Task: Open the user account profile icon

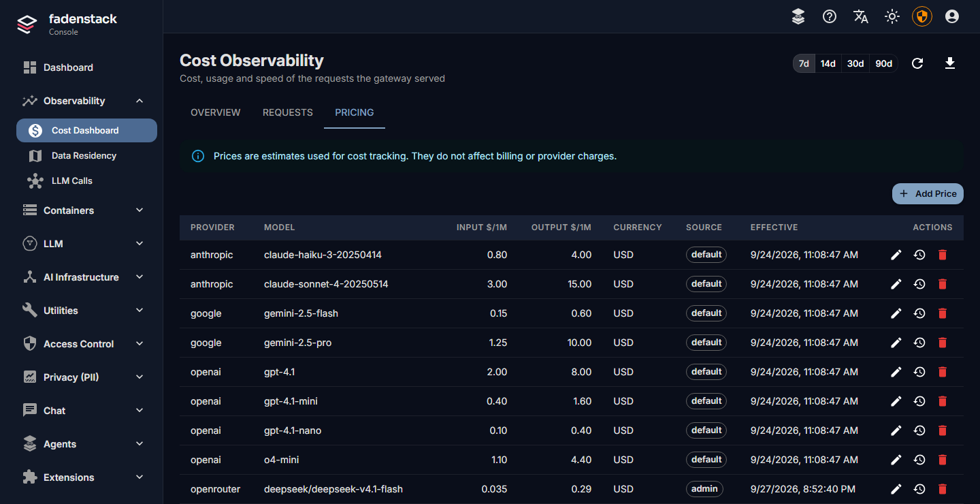Action: click(952, 16)
